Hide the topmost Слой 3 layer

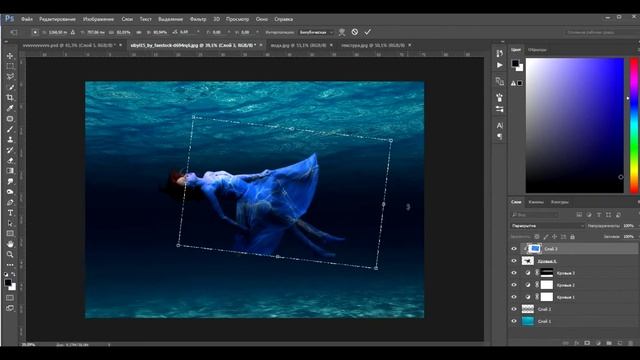pyautogui.click(x=514, y=249)
